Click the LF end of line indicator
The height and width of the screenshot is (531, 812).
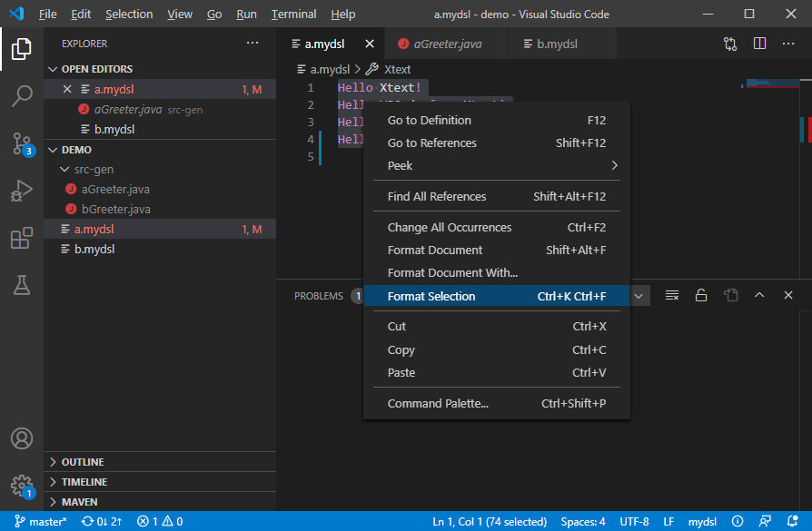[x=668, y=521]
